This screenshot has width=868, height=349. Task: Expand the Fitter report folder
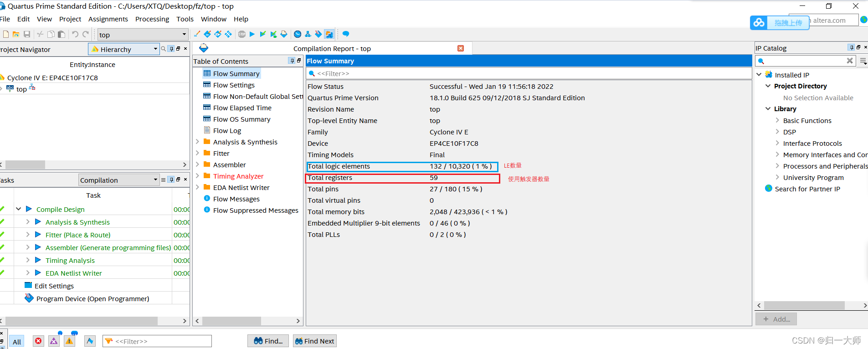198,153
